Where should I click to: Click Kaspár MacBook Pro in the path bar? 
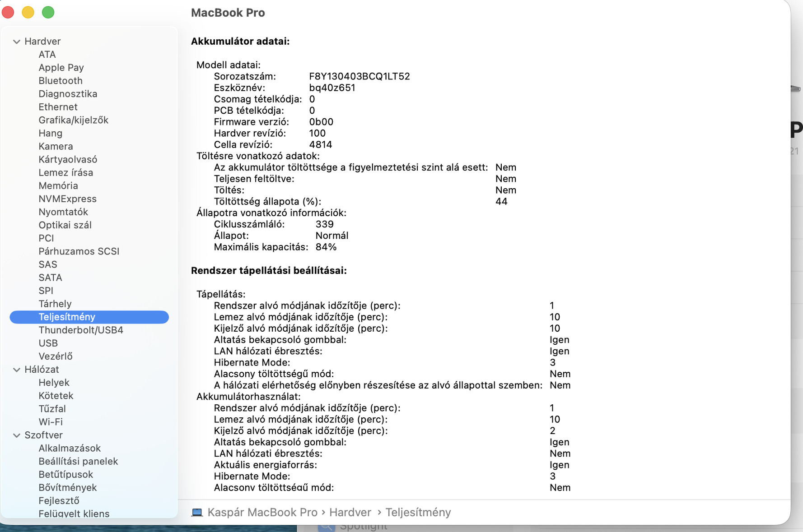tap(262, 513)
